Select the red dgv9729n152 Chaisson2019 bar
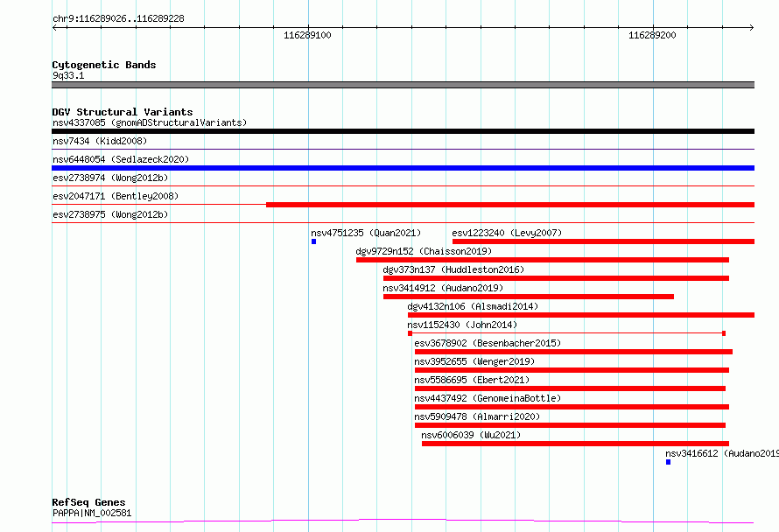Image resolution: width=779 pixels, height=532 pixels. click(x=543, y=260)
